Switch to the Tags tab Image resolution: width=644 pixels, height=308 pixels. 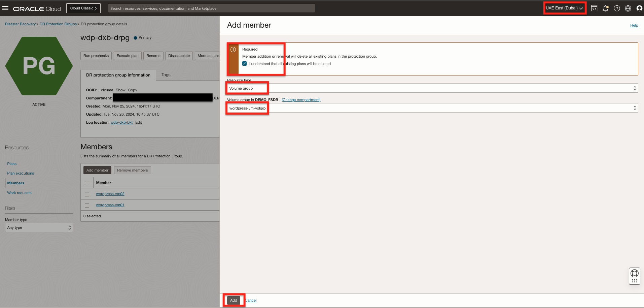[x=166, y=75]
